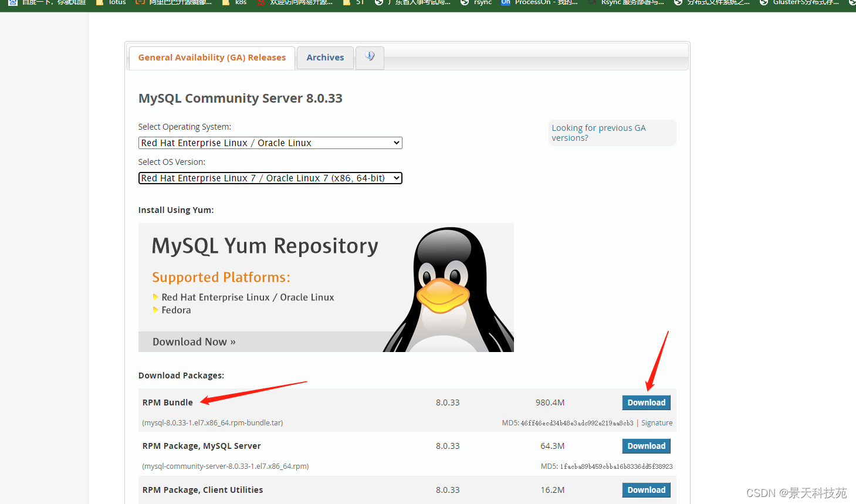Open the k8s bookmark folder
856x504 pixels.
pos(234,2)
